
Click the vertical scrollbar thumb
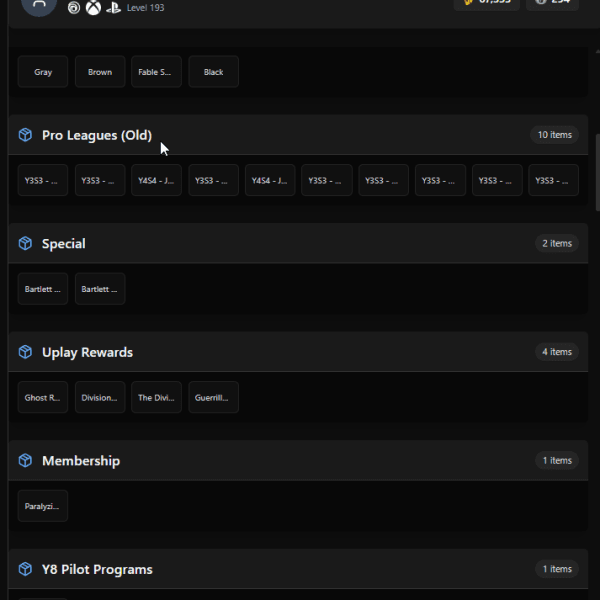(x=598, y=172)
